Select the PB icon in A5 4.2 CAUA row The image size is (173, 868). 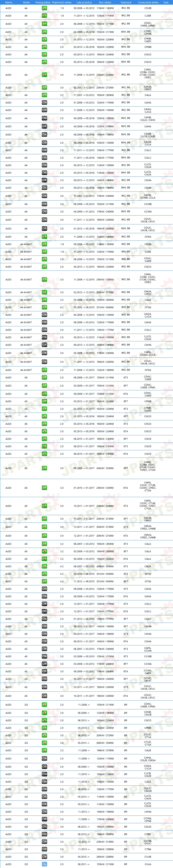click(x=44, y=566)
